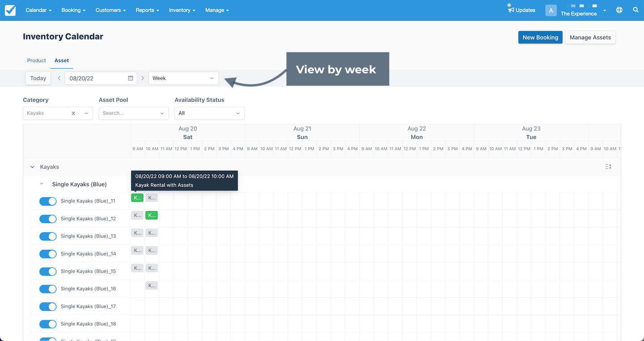This screenshot has height=341, width=644.
Task: Clear the Kayaks category filter X
Action: pos(73,113)
